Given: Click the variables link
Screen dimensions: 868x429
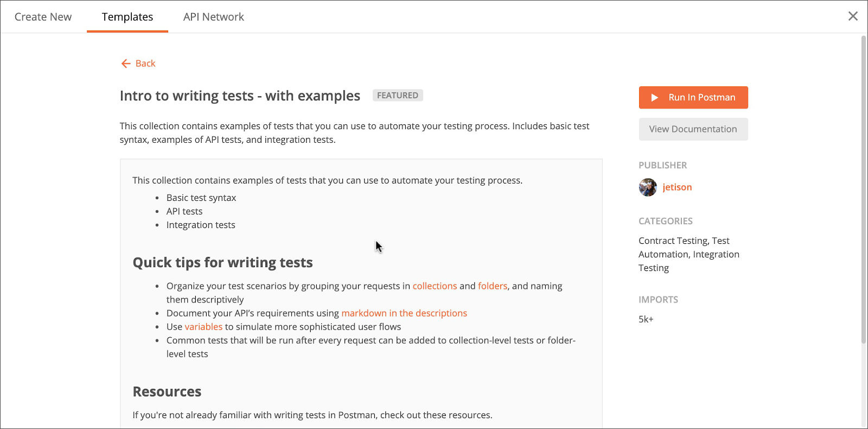Looking at the screenshot, I should (x=203, y=327).
